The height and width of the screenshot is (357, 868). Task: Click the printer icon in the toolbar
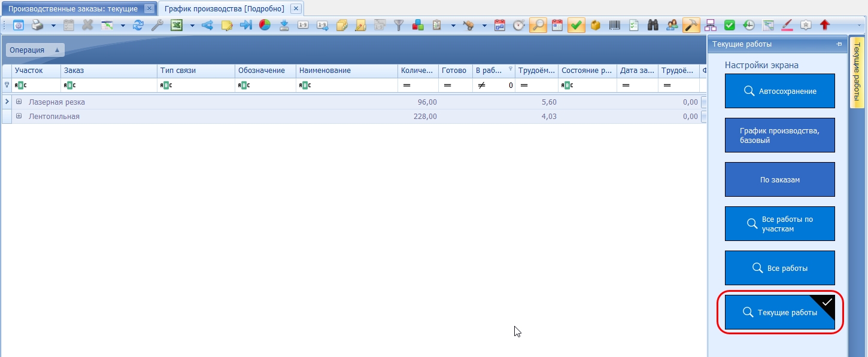point(38,25)
